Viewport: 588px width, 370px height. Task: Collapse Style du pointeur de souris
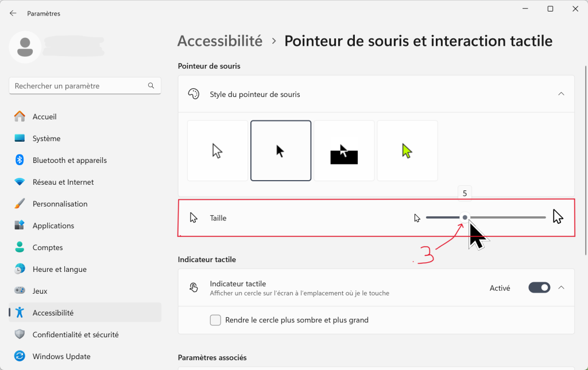(x=561, y=94)
